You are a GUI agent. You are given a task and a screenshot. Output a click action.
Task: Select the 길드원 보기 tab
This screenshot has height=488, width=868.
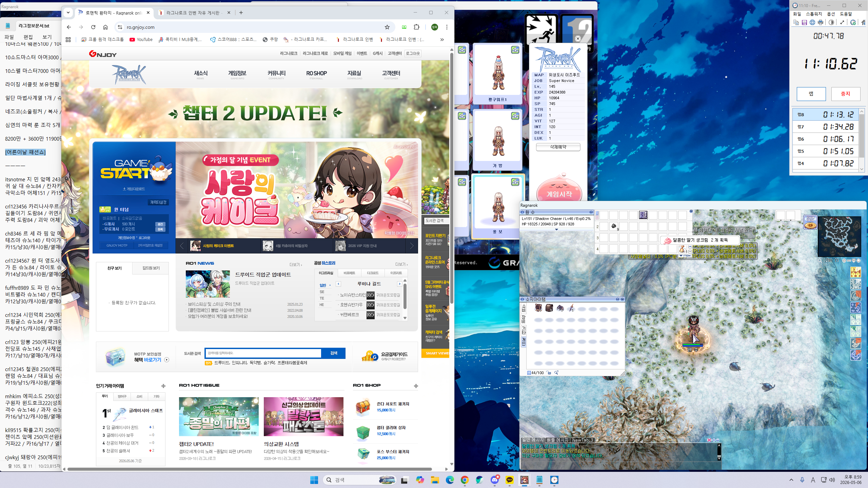click(151, 268)
